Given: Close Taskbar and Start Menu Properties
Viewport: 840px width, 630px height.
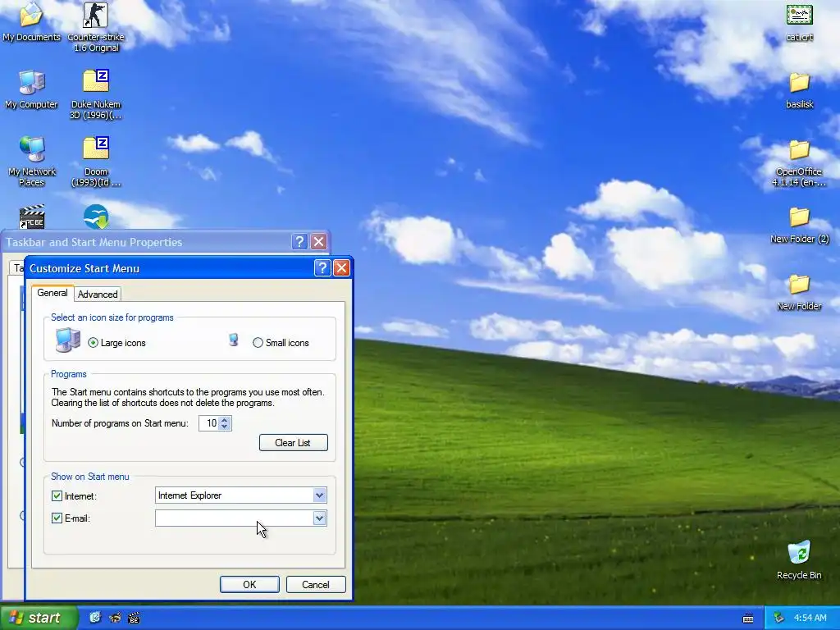Looking at the screenshot, I should (319, 242).
